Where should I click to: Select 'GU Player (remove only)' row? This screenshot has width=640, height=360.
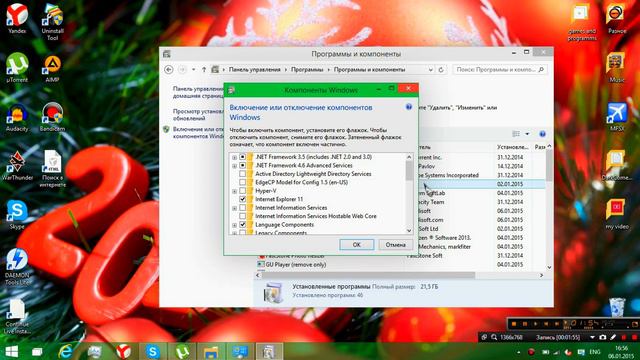pos(296,264)
